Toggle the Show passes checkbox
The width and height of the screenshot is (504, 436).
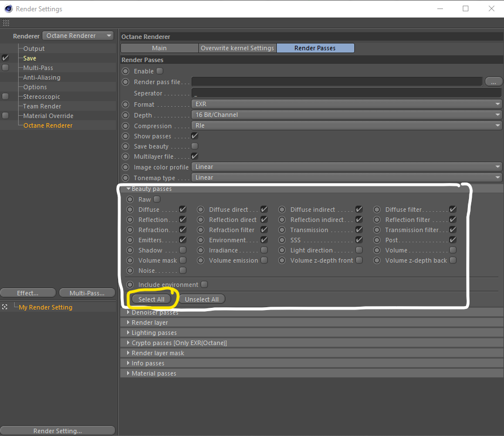click(194, 136)
